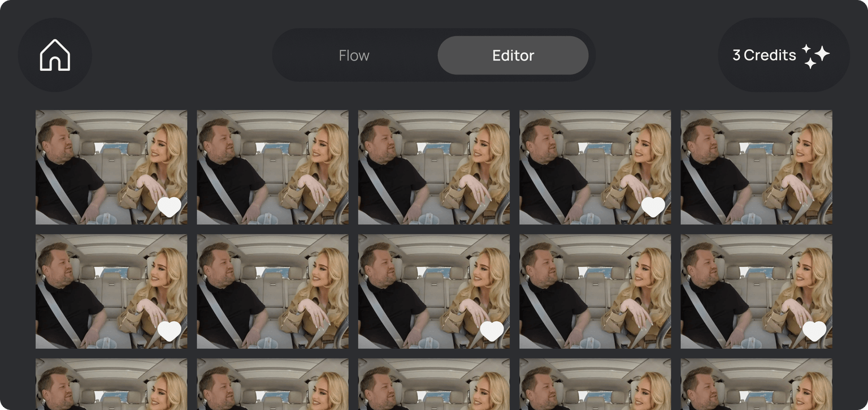868x410 pixels.
Task: Open the first frame in the third row
Action: point(111,385)
